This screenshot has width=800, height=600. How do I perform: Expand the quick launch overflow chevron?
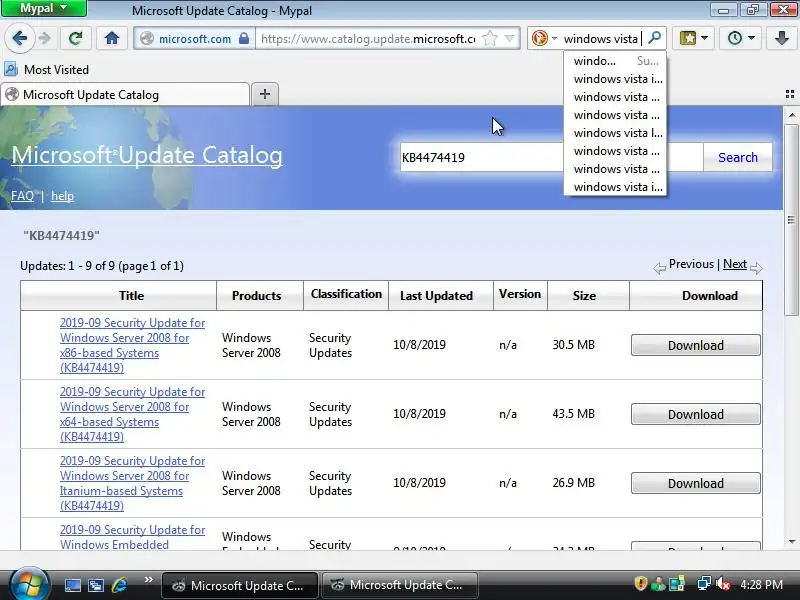click(149, 580)
